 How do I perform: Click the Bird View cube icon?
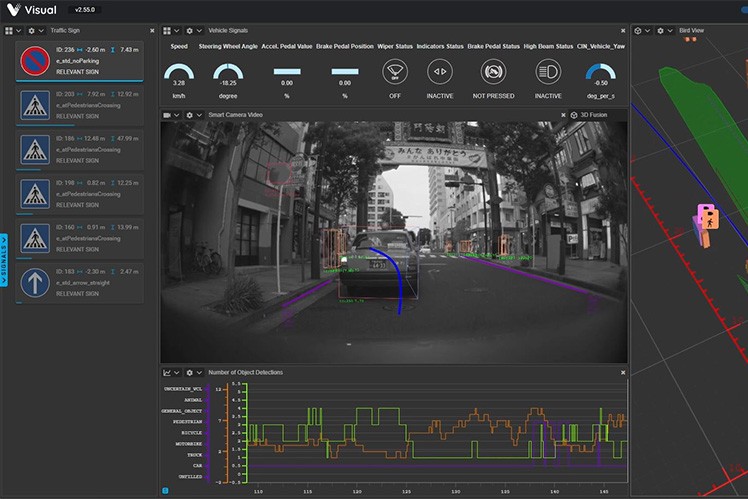pyautogui.click(x=638, y=31)
